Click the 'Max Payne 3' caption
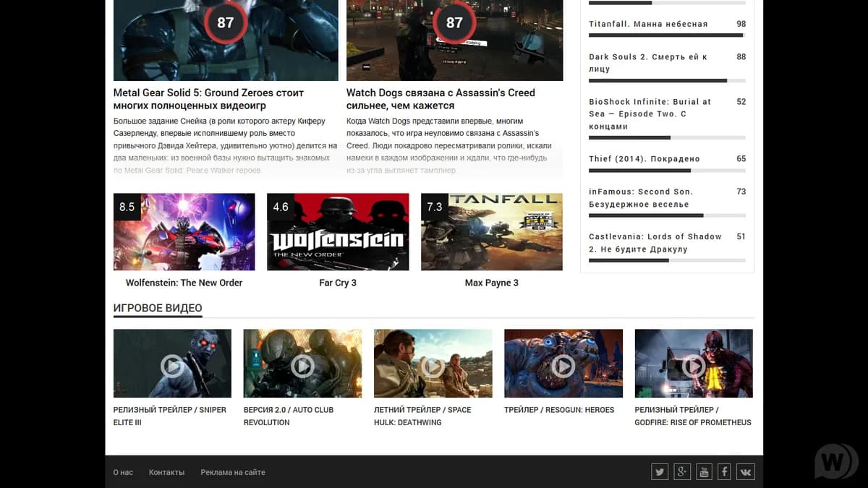The width and height of the screenshot is (868, 488). [492, 283]
